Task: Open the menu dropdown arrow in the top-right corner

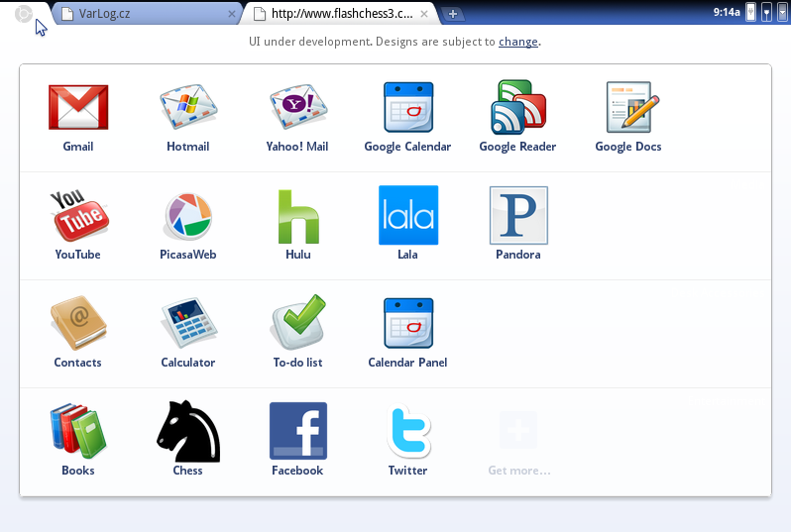Action: tap(782, 13)
